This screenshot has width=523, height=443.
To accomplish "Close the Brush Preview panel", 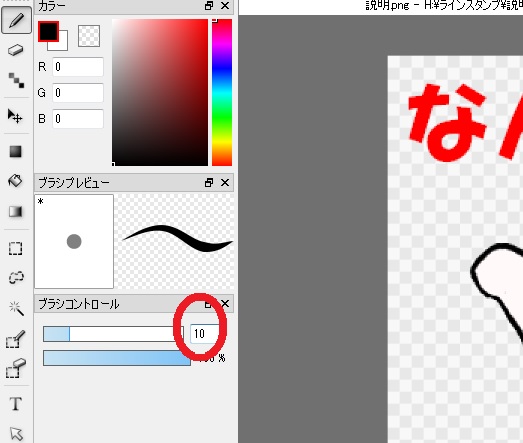I will [225, 182].
